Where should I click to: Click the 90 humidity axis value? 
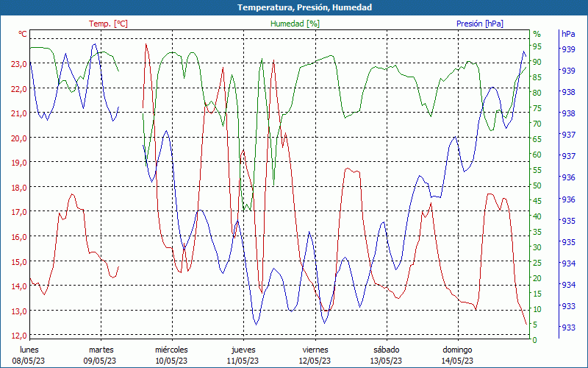tap(537, 62)
